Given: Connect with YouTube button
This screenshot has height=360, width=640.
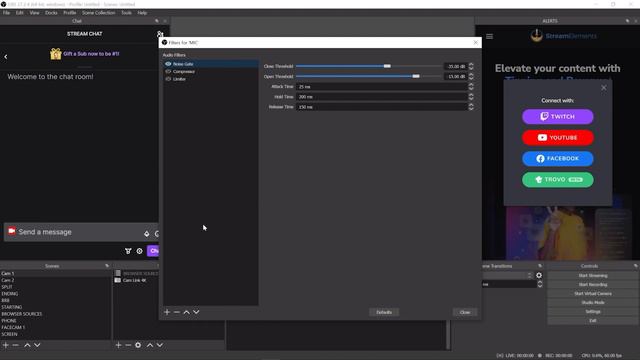Looking at the screenshot, I should [x=558, y=138].
